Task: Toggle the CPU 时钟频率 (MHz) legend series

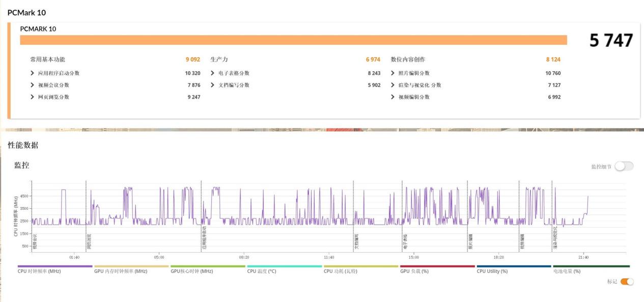Action: pyautogui.click(x=39, y=271)
